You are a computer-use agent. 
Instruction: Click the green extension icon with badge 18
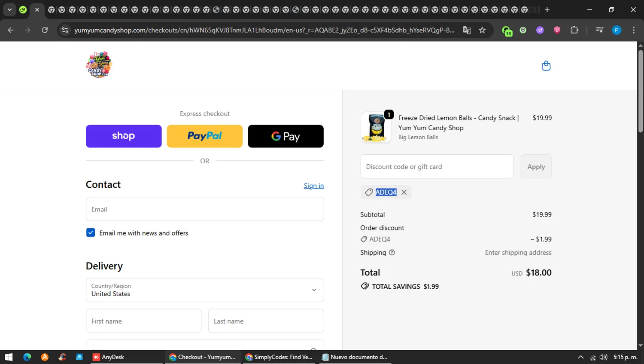click(507, 31)
